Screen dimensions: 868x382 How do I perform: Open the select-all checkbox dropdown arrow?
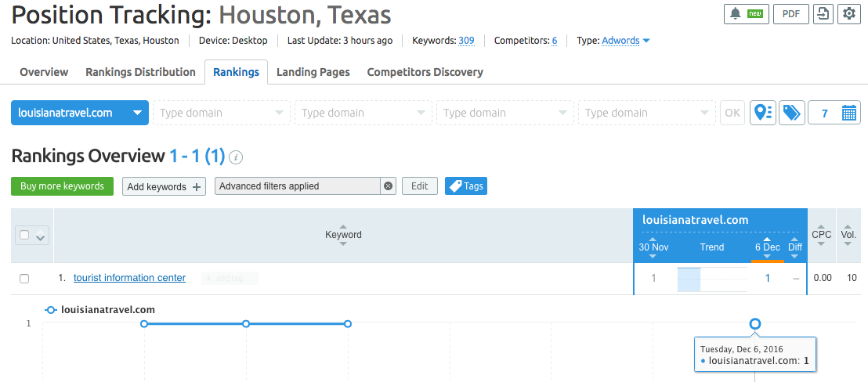tap(40, 236)
